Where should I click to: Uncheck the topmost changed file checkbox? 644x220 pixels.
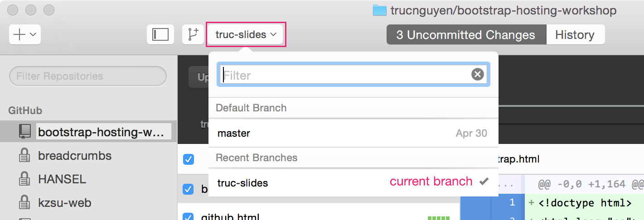[x=188, y=159]
